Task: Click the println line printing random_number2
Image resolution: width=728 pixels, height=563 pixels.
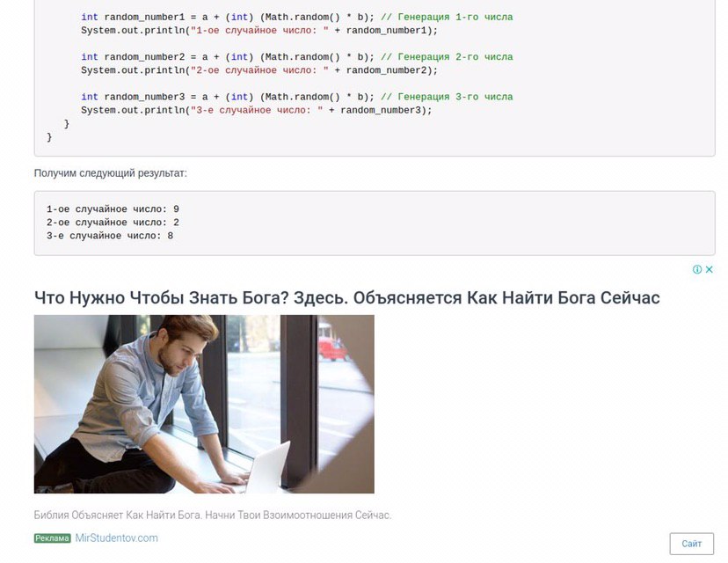Action: click(259, 70)
